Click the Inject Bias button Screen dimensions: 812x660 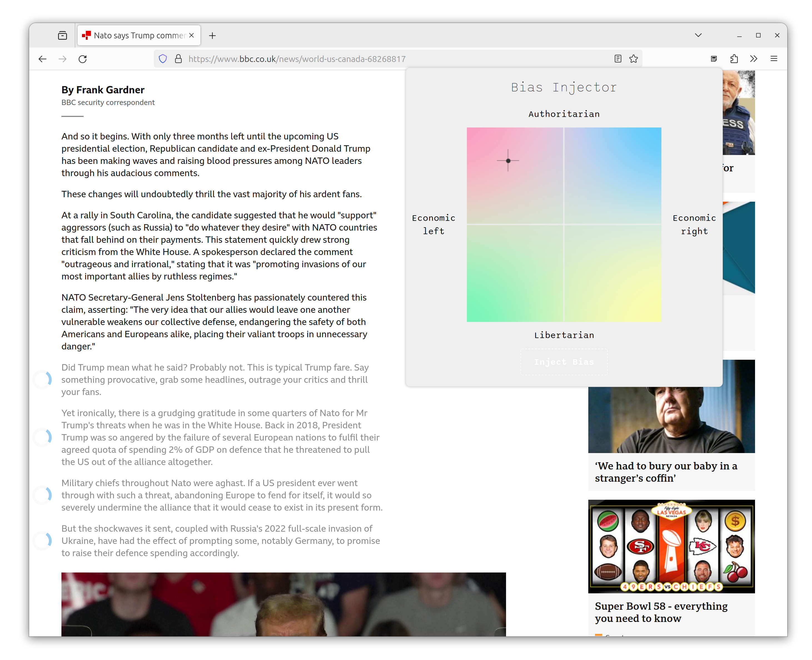pos(564,362)
